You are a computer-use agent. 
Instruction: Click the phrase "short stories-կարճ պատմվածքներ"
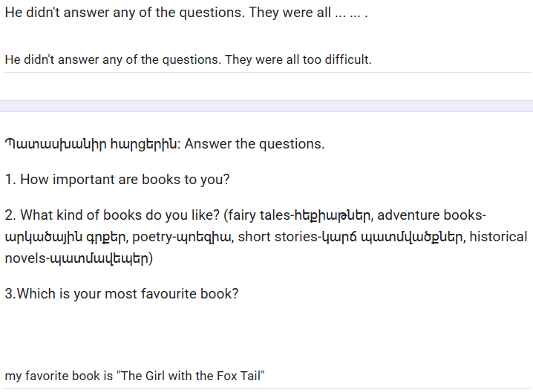tap(350, 237)
